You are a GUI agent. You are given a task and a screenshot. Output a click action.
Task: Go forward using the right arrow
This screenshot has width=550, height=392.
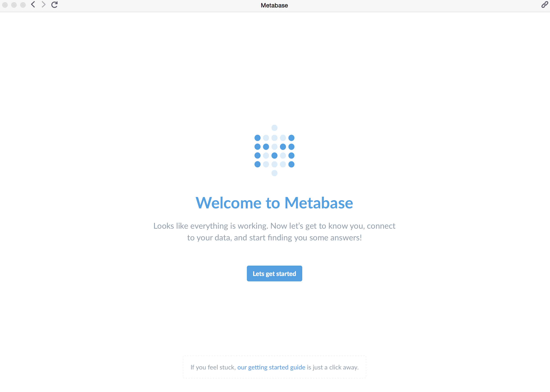(x=43, y=5)
